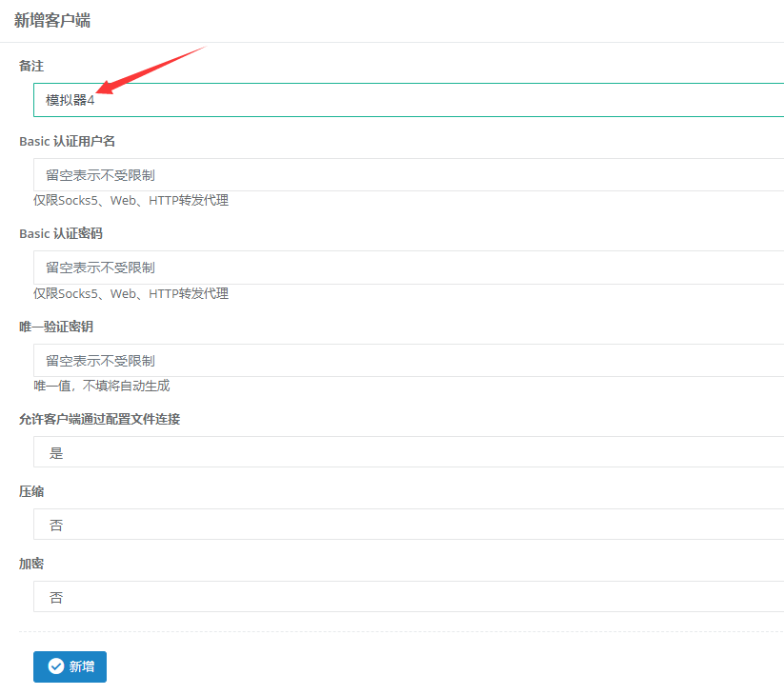Click the 新增客户端 page heading
This screenshot has width=784, height=695.
click(x=52, y=21)
